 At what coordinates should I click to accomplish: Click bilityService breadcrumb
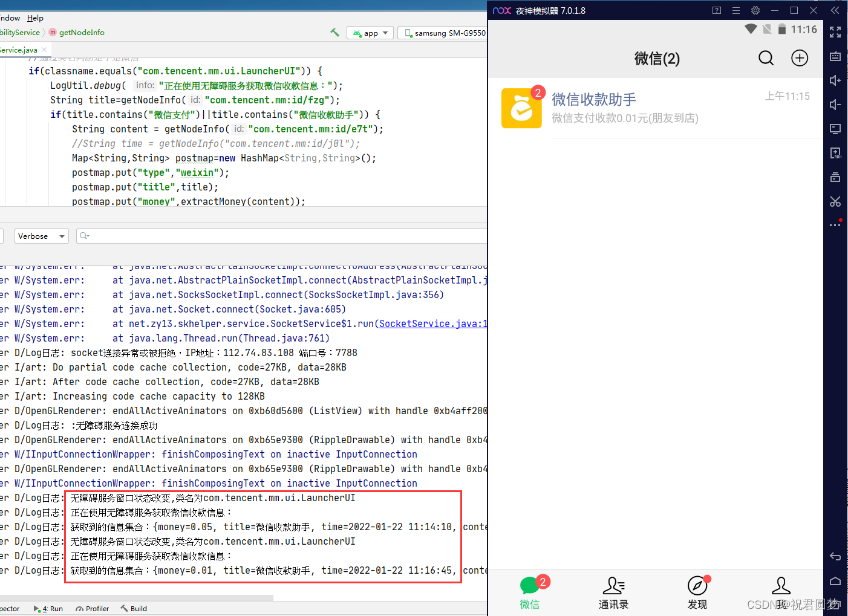click(20, 33)
